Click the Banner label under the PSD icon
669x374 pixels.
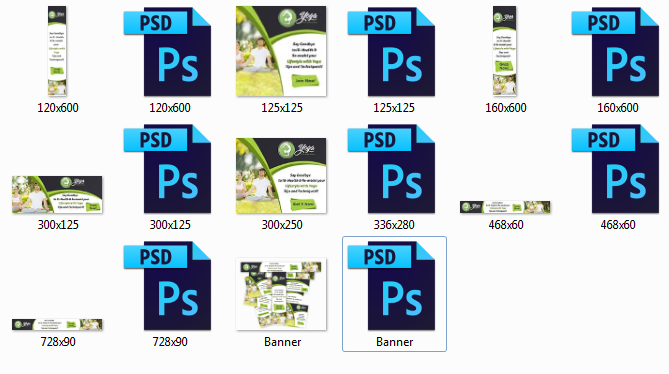point(394,342)
